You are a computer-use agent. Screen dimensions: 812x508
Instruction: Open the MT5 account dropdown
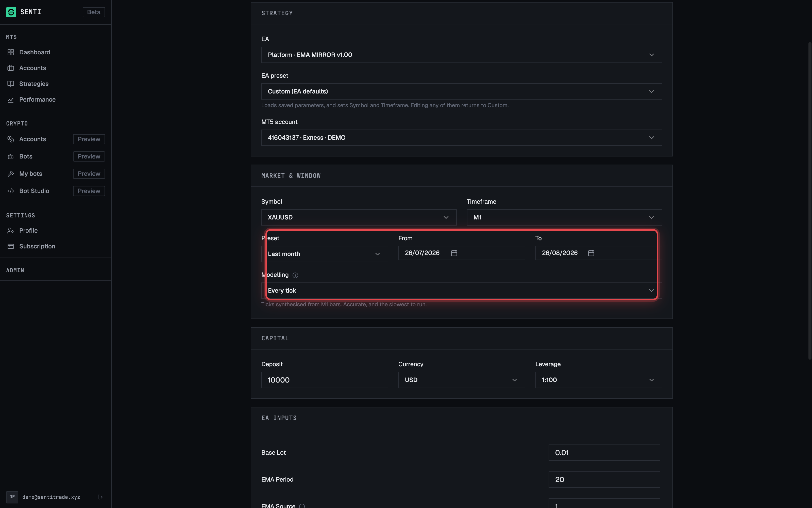point(461,138)
